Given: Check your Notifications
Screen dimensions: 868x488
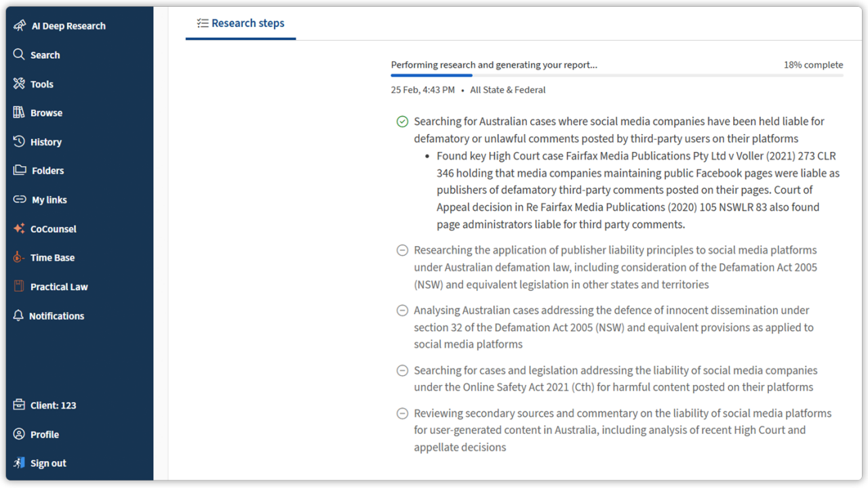Looking at the screenshot, I should 57,315.
